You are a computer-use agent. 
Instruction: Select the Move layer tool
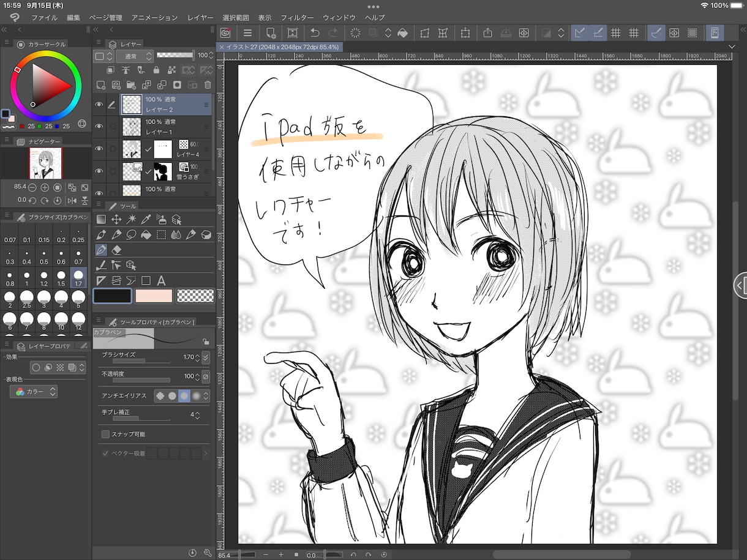click(x=116, y=219)
